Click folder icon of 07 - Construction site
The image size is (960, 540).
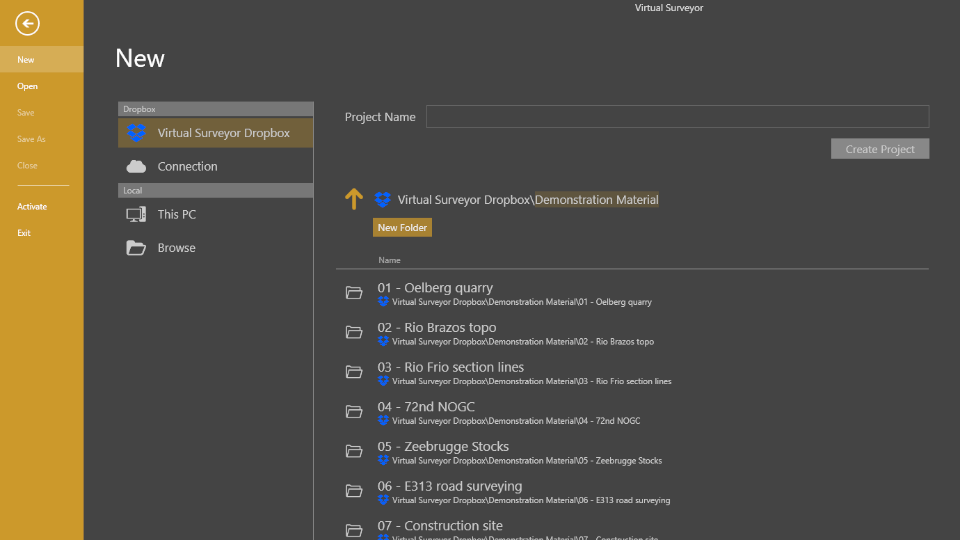click(354, 530)
